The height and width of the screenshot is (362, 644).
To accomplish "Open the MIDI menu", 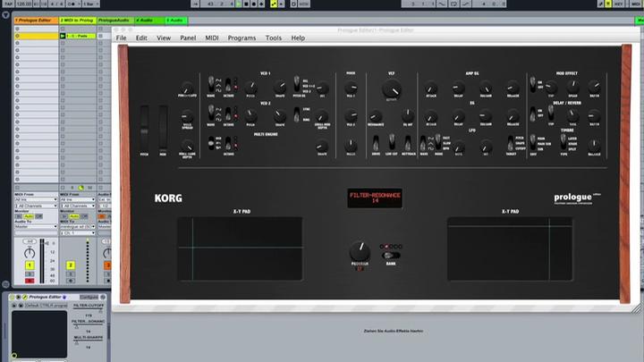I will [x=211, y=38].
